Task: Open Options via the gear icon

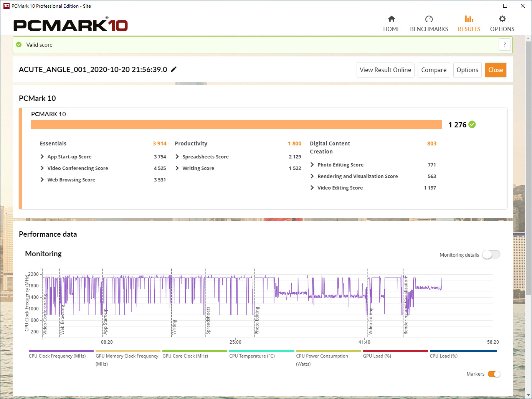Action: tap(502, 19)
